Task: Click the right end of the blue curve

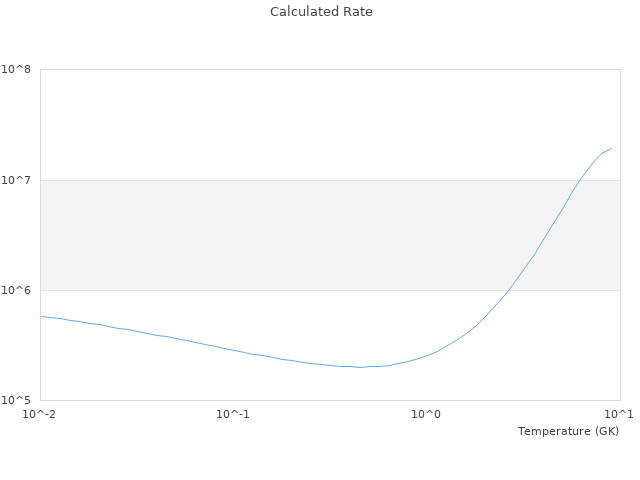Action: coord(611,148)
